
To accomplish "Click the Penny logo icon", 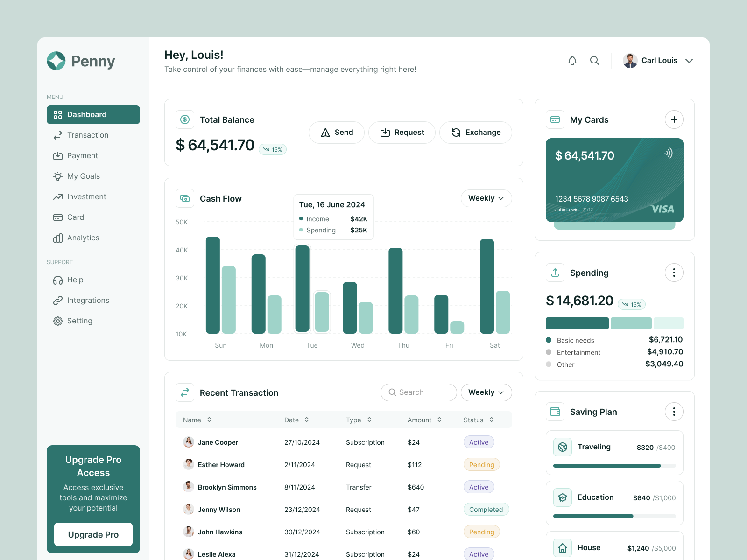I will [56, 61].
